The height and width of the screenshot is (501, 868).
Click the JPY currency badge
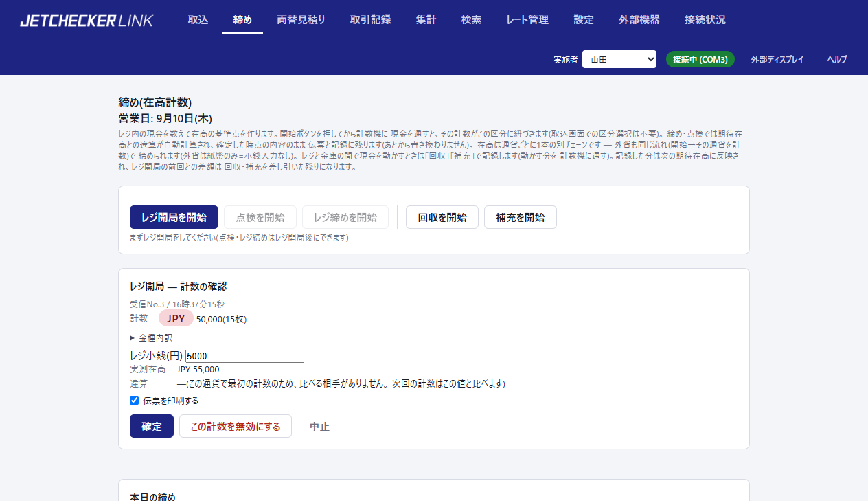pos(176,318)
